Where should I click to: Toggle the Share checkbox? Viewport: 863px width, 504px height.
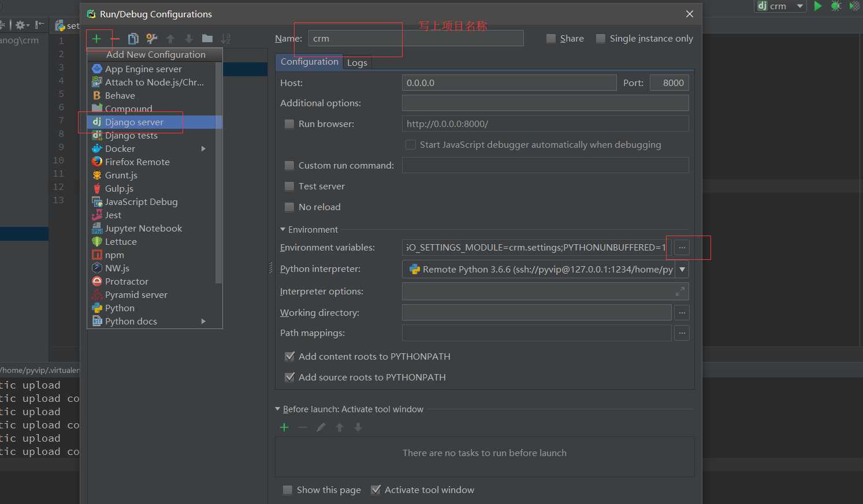click(x=551, y=39)
